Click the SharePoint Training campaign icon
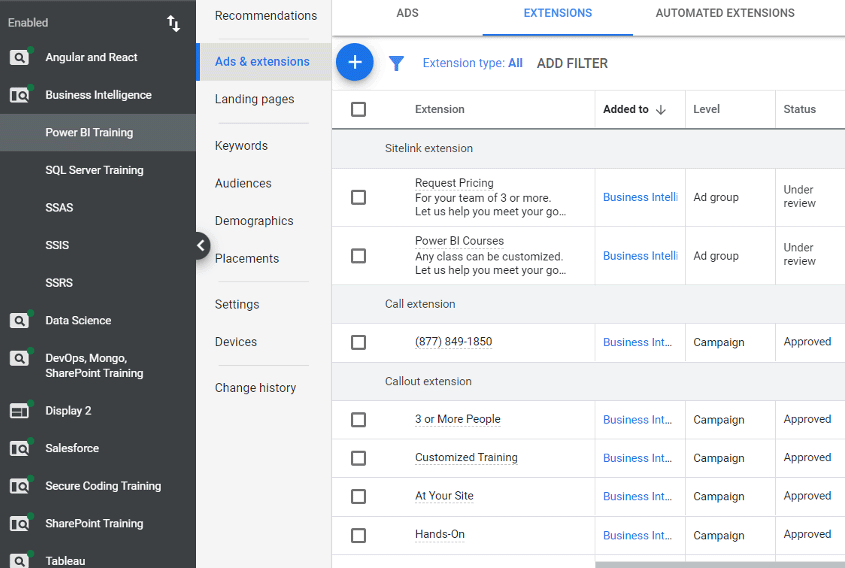Viewport: 845px width, 568px height. pos(19,523)
